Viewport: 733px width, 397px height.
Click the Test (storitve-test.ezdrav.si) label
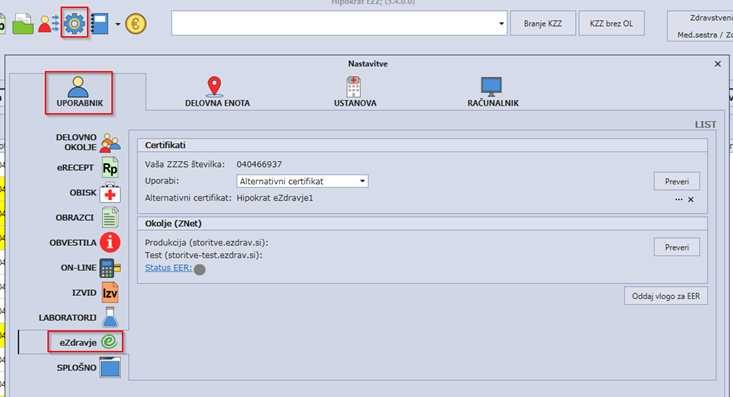pyautogui.click(x=204, y=255)
